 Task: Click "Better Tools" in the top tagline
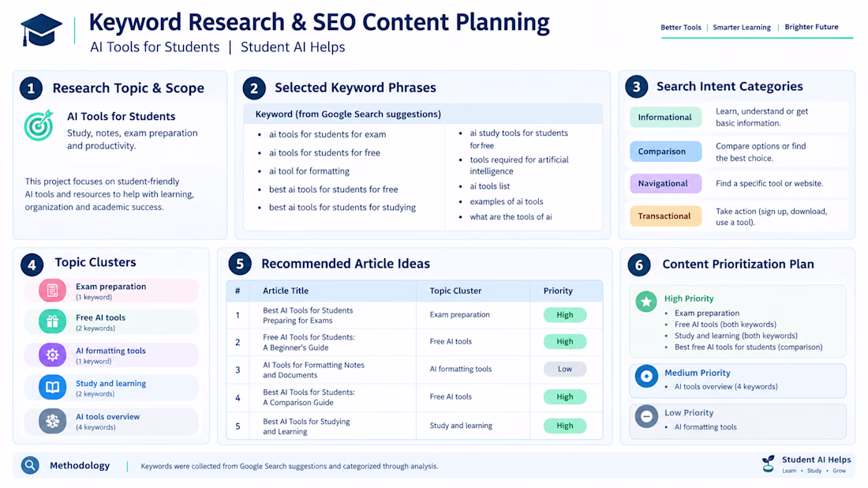tap(681, 27)
